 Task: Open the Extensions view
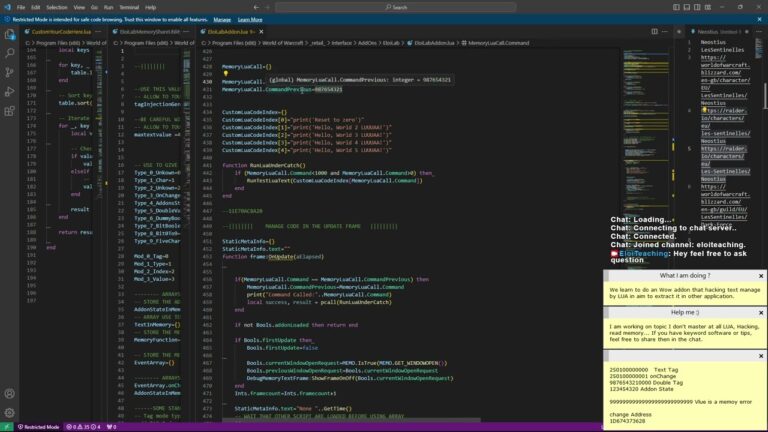pos(9,111)
